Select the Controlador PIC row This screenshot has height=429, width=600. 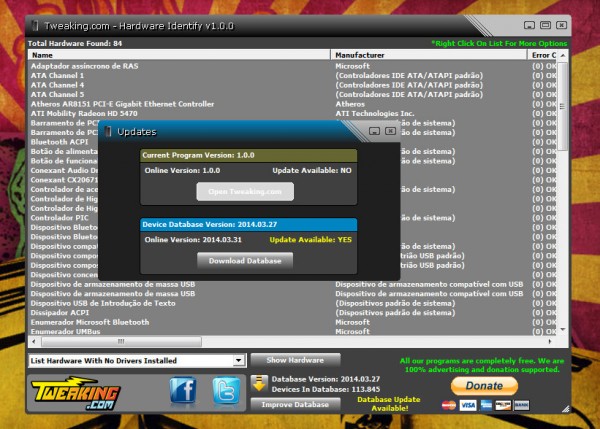tap(59, 218)
